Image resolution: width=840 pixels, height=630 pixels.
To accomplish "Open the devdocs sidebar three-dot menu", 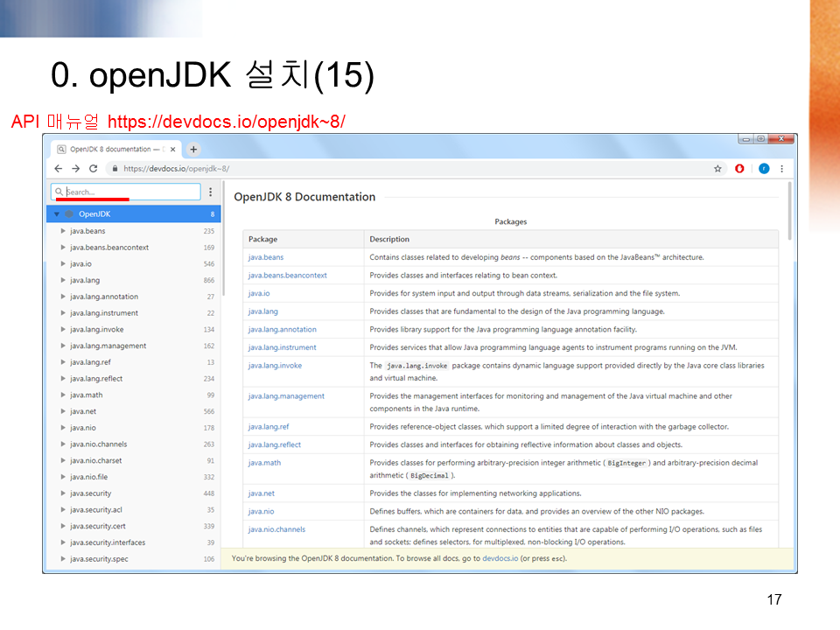I will pyautogui.click(x=211, y=192).
